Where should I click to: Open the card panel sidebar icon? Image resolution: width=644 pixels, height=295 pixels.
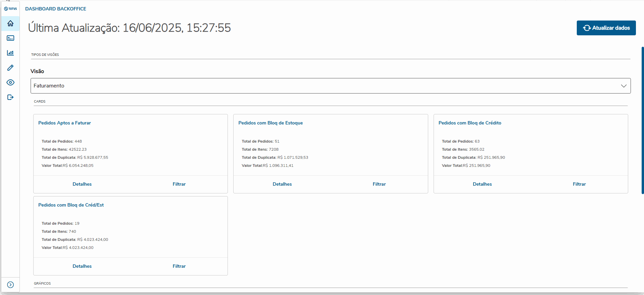10,38
